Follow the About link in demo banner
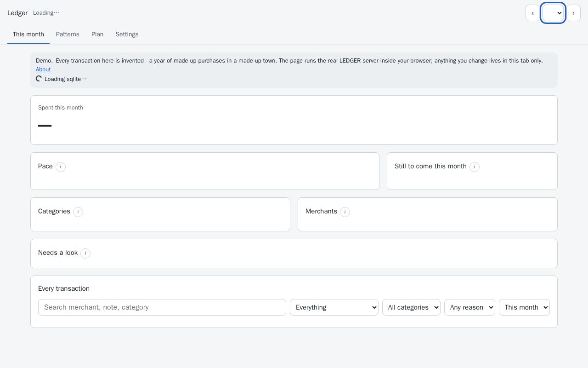 pyautogui.click(x=43, y=69)
